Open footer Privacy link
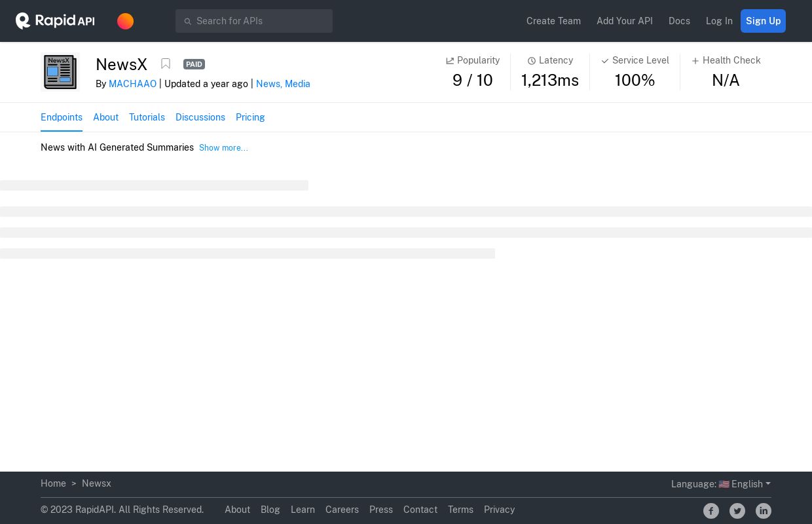The width and height of the screenshot is (812, 524). (x=499, y=510)
